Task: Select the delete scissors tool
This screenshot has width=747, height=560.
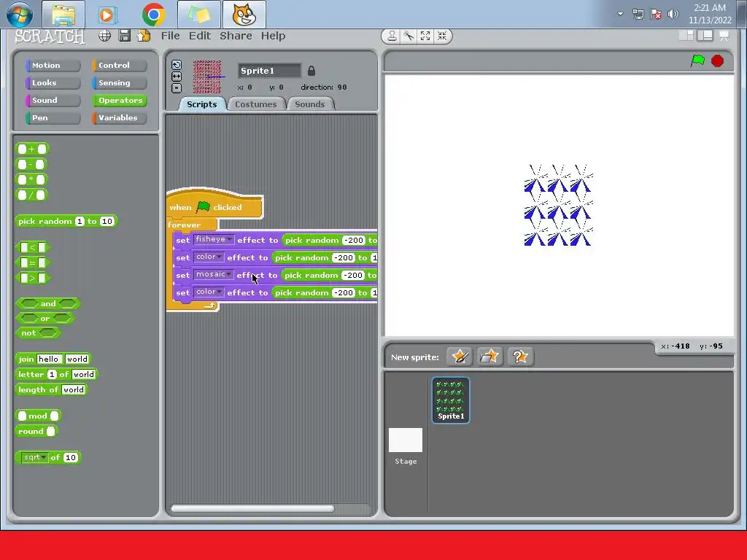Action: 409,36
